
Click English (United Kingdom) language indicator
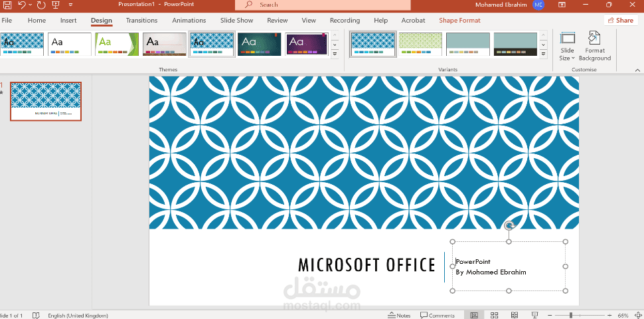78,315
